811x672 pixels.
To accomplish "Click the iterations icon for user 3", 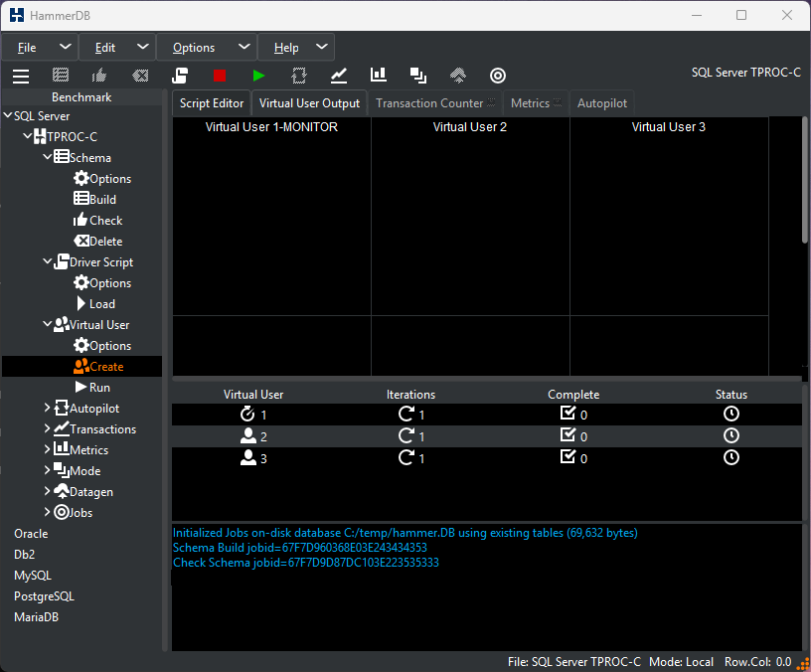I will click(406, 457).
